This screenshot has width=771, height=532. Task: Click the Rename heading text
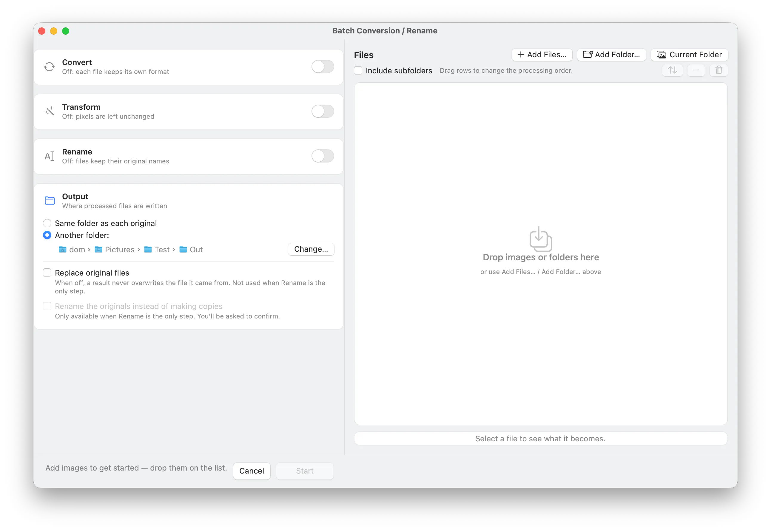pyautogui.click(x=77, y=152)
